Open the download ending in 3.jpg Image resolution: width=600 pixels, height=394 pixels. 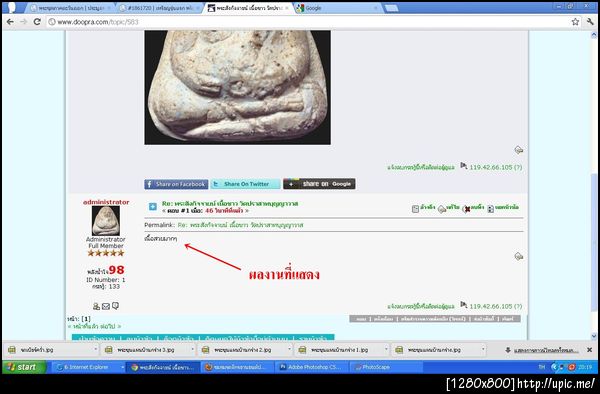pyautogui.click(x=146, y=350)
